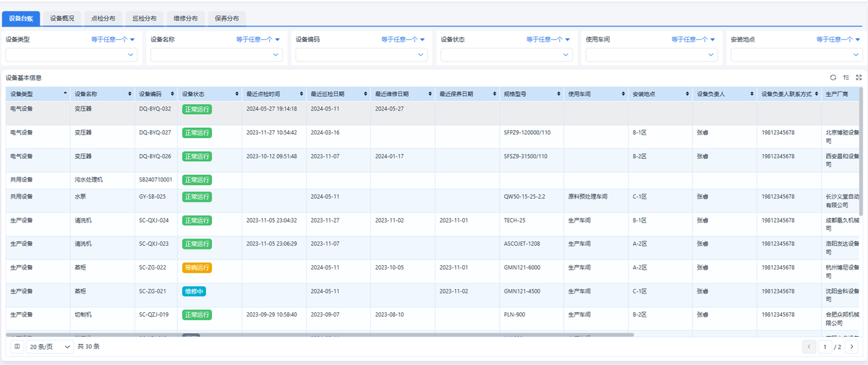Screen dimensions: 868x365
Task: Open the 设备类型 filter dropdown
Action: 72,54
